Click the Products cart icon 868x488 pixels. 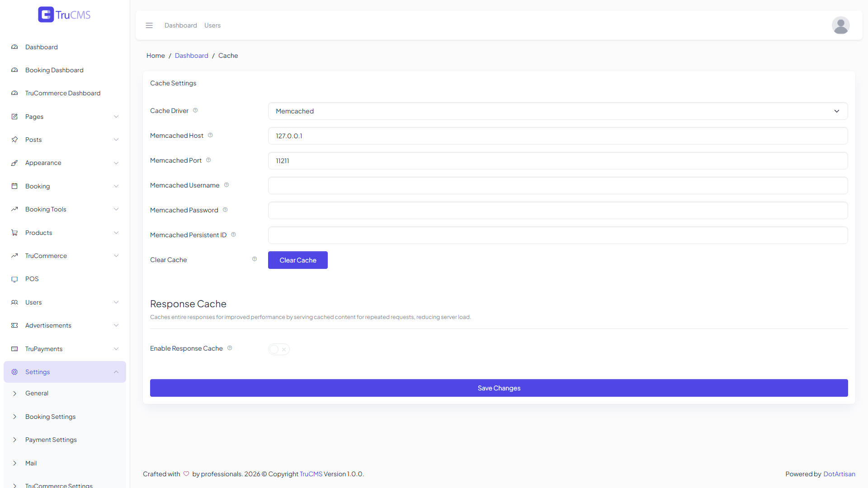(x=14, y=233)
